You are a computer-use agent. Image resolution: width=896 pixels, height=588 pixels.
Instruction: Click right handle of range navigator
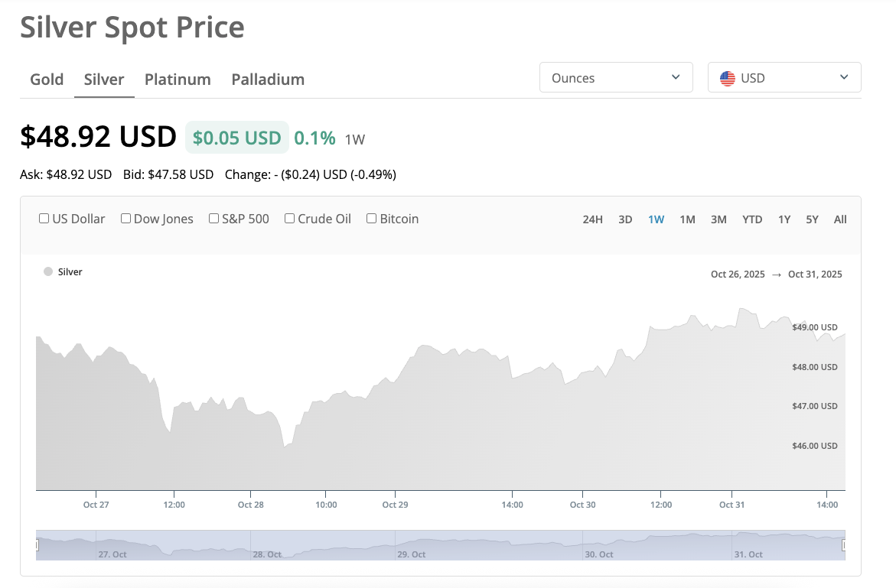click(845, 545)
